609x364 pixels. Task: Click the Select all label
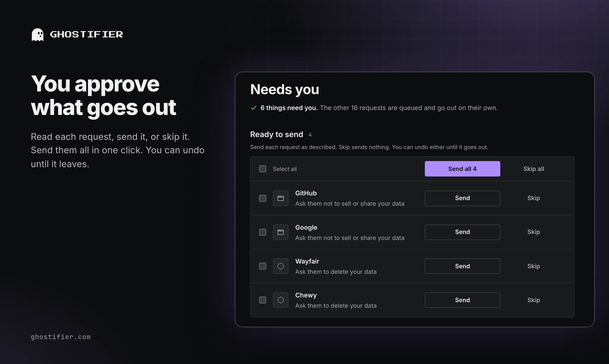(x=285, y=169)
